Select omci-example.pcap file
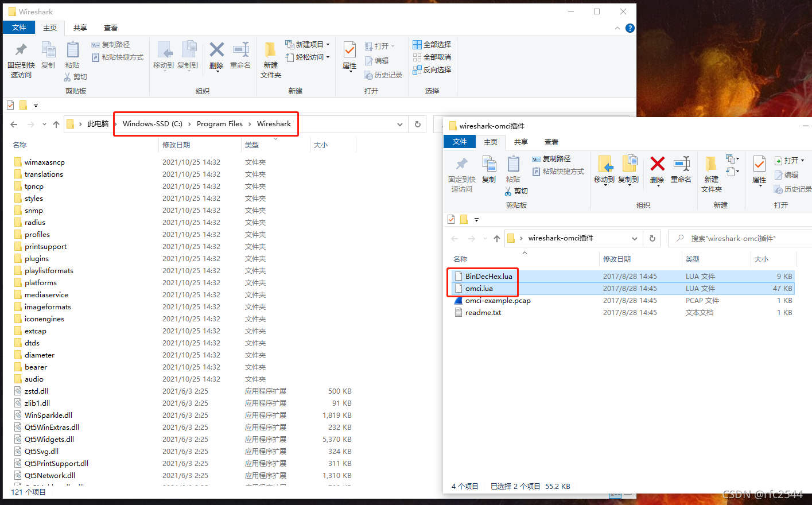 [x=498, y=301]
